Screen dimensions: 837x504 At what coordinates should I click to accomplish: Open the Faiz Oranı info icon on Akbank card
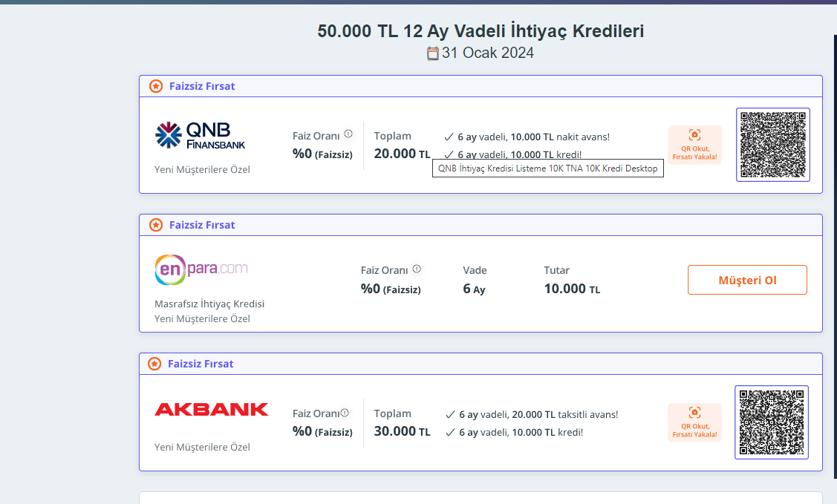(x=345, y=412)
